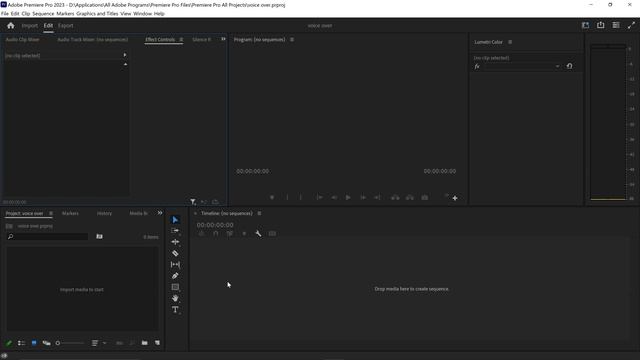Switch to the History tab
Image resolution: width=640 pixels, height=360 pixels.
[x=104, y=213]
